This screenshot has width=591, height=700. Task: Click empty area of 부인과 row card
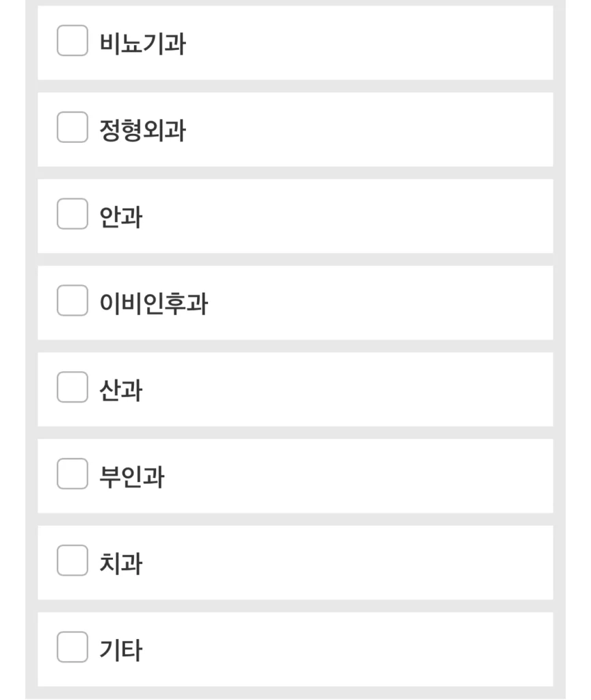coord(357,476)
